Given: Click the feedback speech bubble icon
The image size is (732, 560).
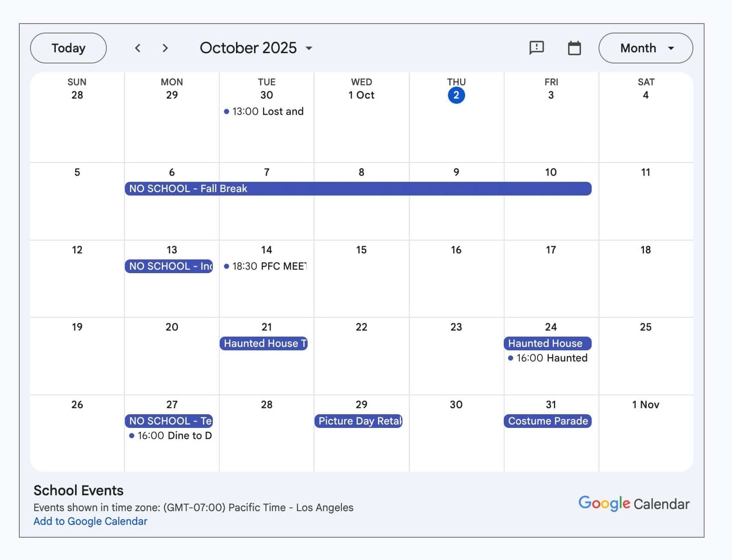Looking at the screenshot, I should (536, 48).
